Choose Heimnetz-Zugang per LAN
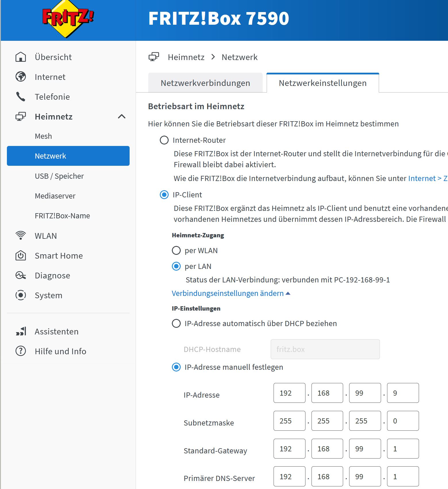Screen dimensions: 448x489 click(x=176, y=266)
